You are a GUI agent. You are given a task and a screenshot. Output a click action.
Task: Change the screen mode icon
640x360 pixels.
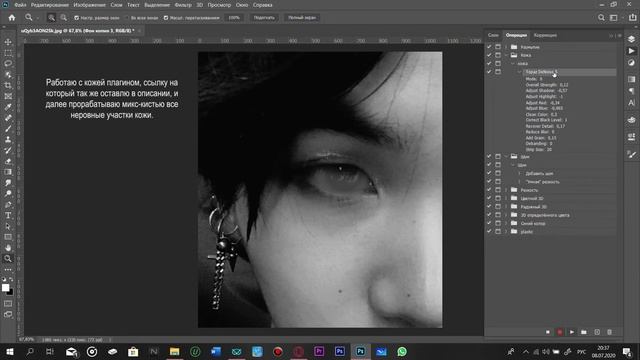click(x=8, y=314)
